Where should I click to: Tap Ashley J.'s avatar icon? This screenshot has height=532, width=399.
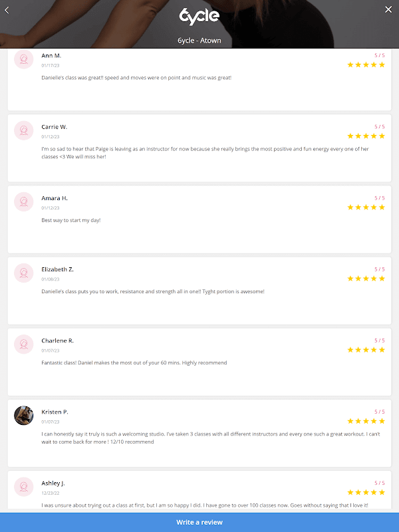(x=24, y=486)
